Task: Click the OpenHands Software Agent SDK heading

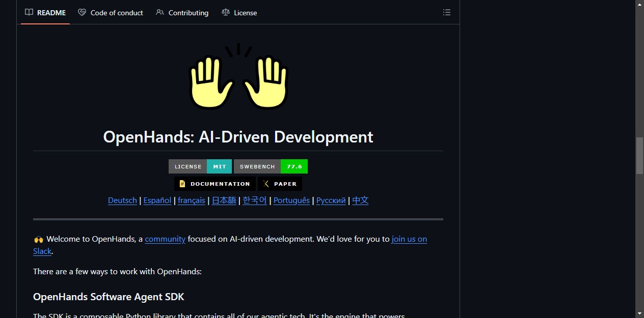Action: point(109,297)
